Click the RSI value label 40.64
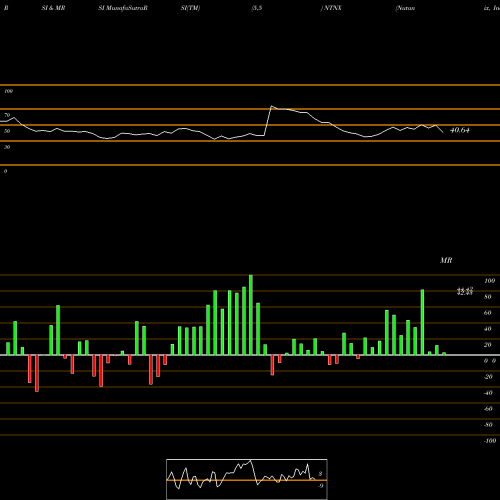Image resolution: width=500 pixels, height=500 pixels. pos(460,130)
